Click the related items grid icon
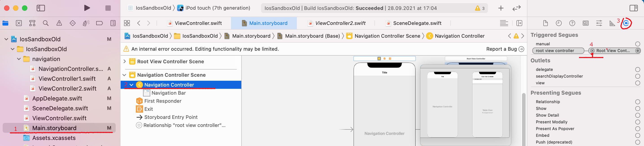The image size is (644, 146). tap(127, 23)
